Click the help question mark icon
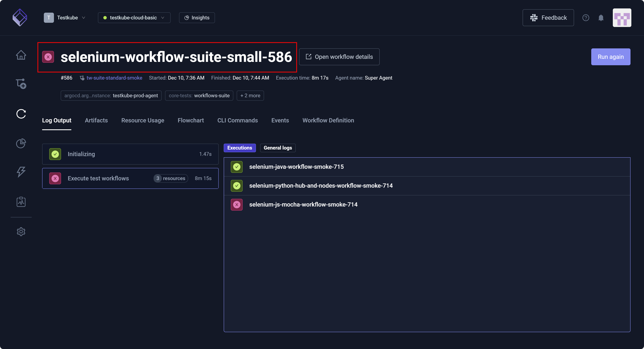Viewport: 644px width, 349px height. coord(586,18)
